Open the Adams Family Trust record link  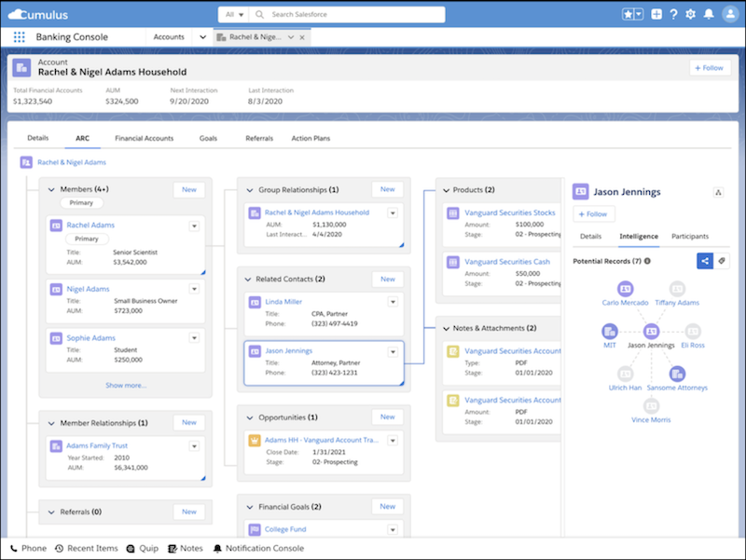pyautogui.click(x=97, y=445)
